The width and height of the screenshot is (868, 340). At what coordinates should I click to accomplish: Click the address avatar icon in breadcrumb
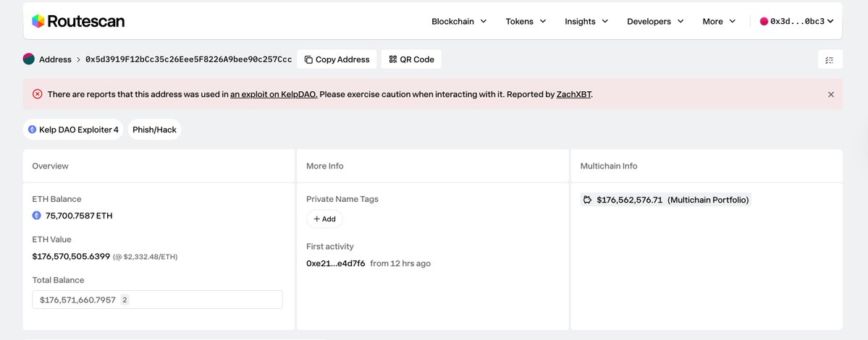pyautogui.click(x=29, y=59)
